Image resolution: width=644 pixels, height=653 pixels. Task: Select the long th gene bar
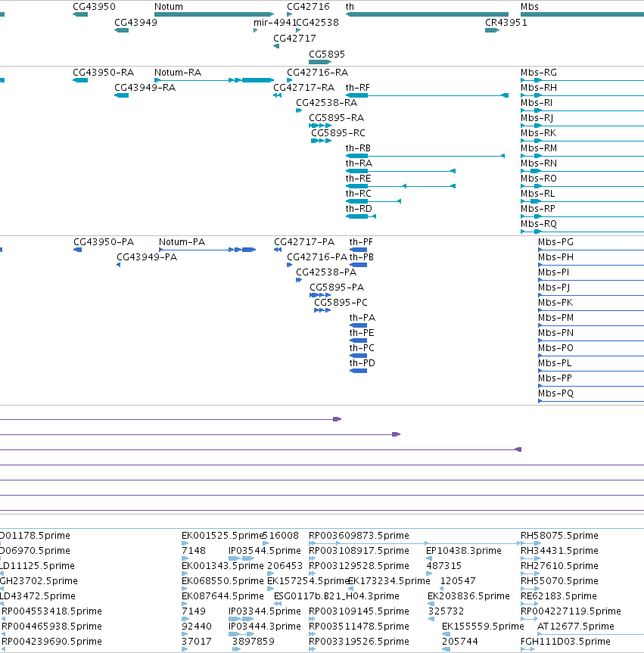(427, 14)
